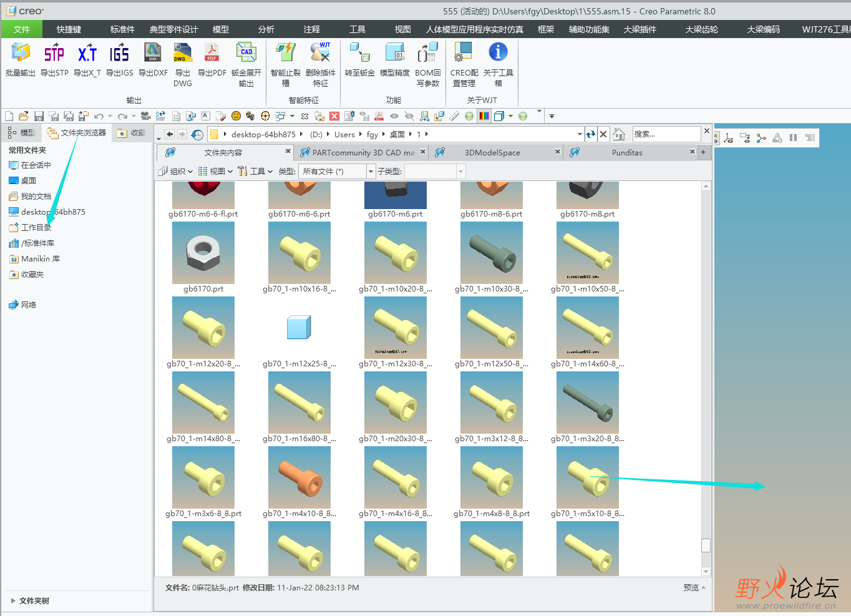851x616 pixels.
Task: Click the 智能止裂槽 icon
Action: point(286,52)
